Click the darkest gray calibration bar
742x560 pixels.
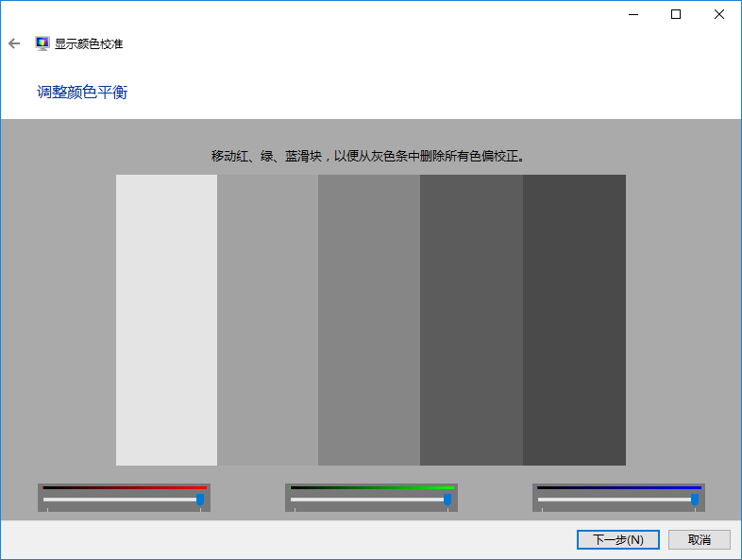575,320
